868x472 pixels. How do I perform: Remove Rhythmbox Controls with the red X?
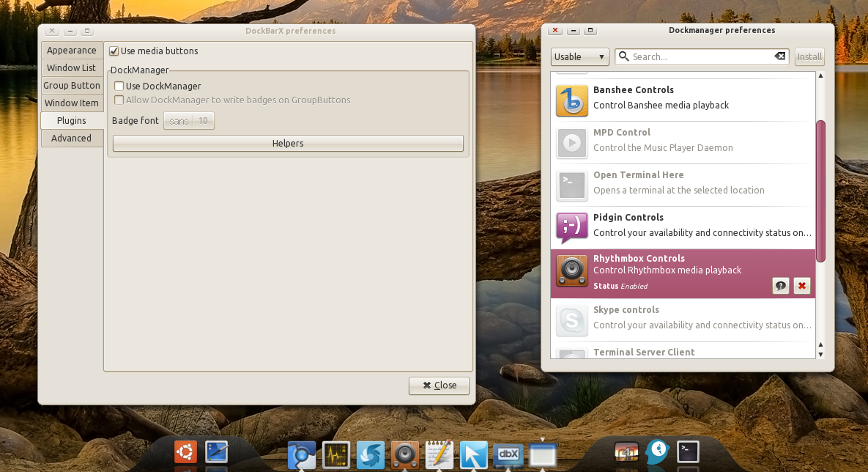(x=801, y=286)
